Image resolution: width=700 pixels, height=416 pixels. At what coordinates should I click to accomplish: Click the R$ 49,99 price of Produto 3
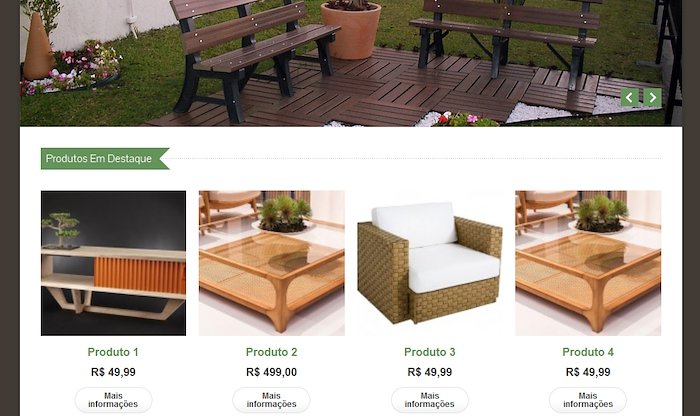tap(430, 372)
